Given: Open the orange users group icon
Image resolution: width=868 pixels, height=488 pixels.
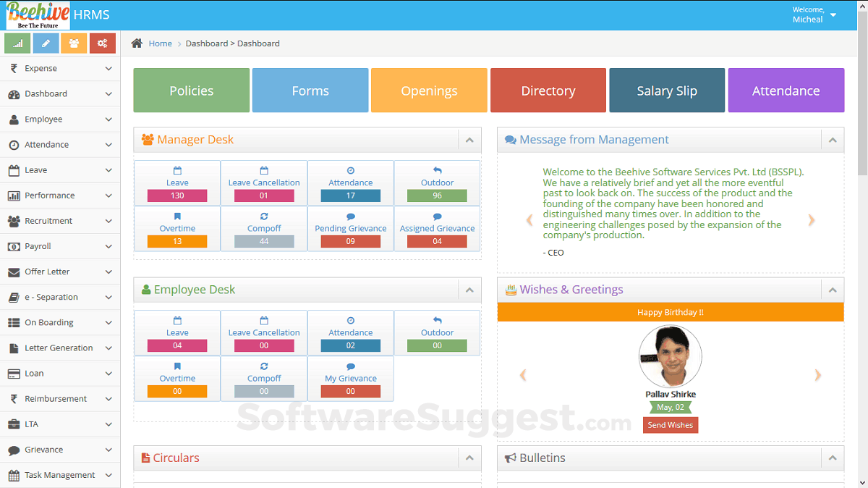Looking at the screenshot, I should point(73,43).
